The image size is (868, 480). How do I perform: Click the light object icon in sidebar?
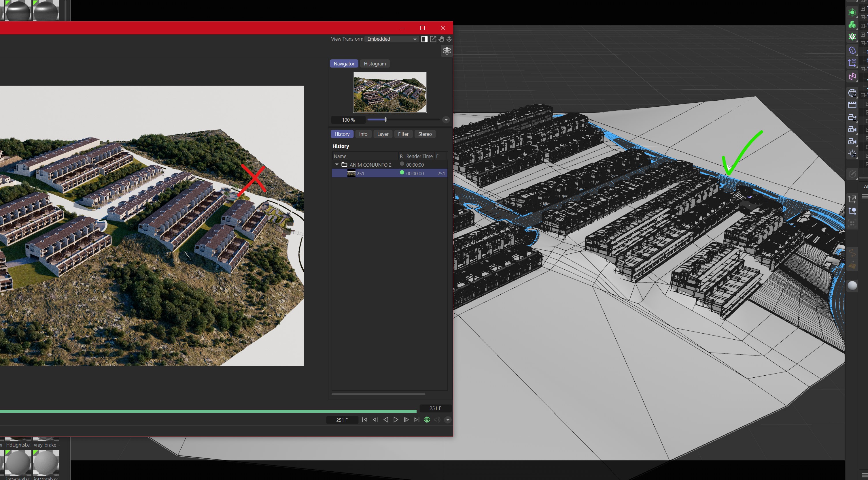coord(852,154)
